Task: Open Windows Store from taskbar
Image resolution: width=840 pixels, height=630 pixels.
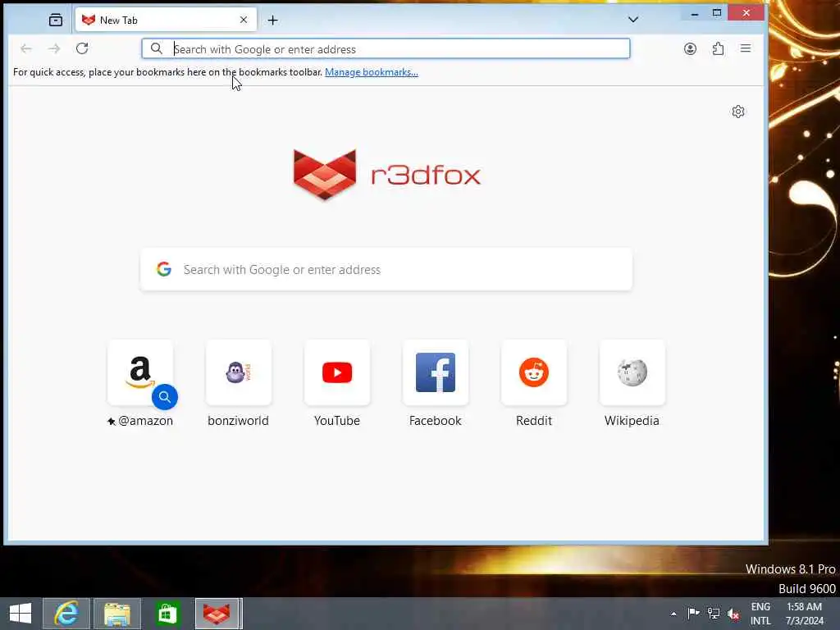Action: (167, 614)
